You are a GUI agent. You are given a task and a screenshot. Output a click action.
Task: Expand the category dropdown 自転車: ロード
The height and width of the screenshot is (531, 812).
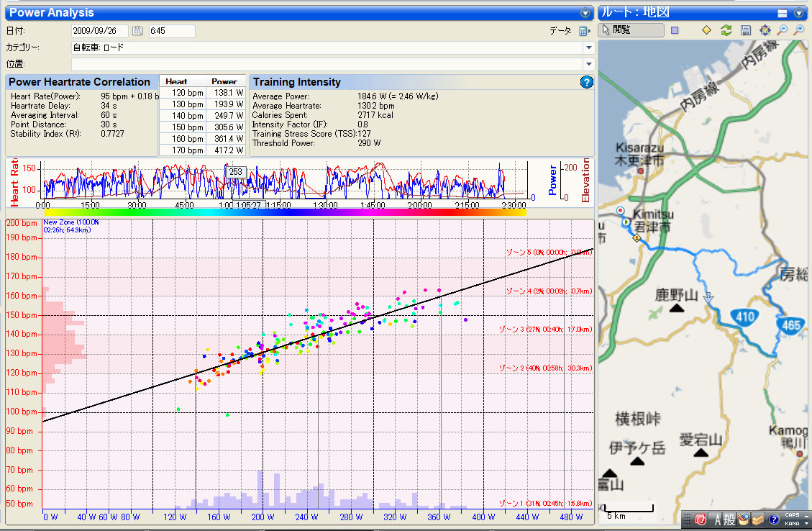coord(589,47)
